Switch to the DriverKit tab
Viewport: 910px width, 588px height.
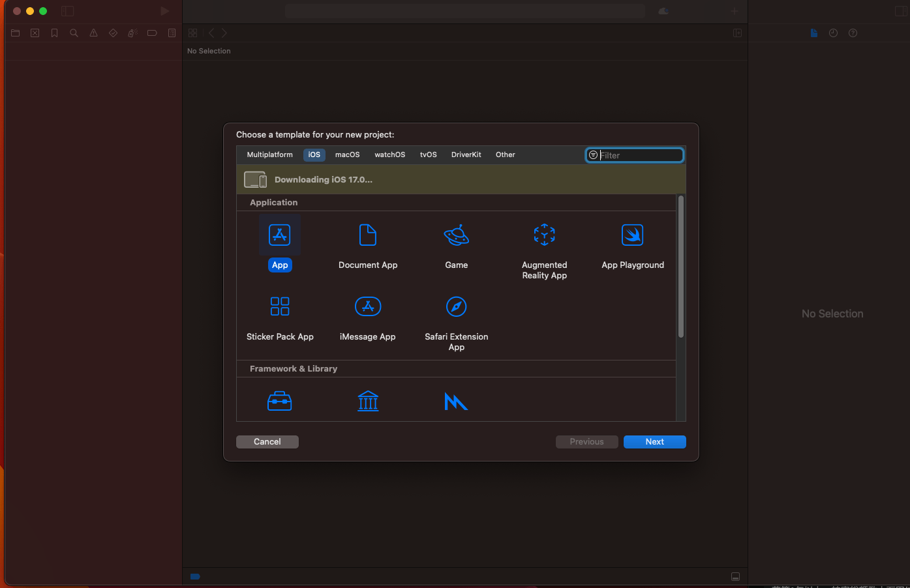click(x=466, y=155)
